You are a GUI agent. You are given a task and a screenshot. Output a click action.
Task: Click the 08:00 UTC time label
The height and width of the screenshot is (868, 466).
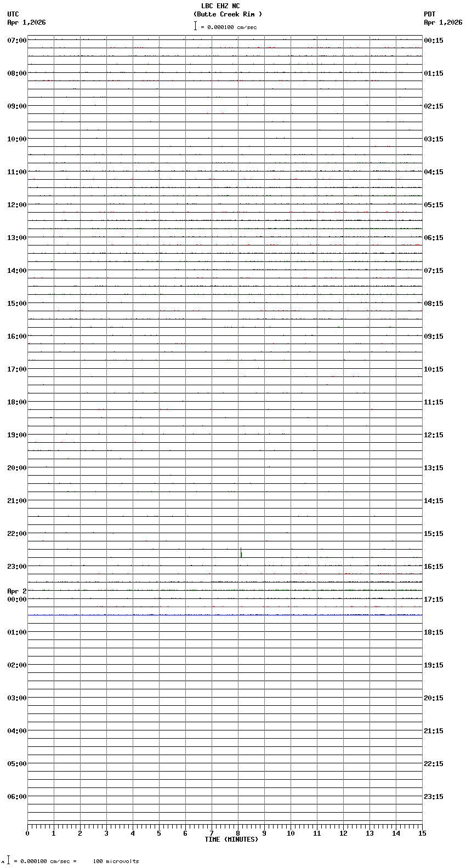tap(17, 73)
